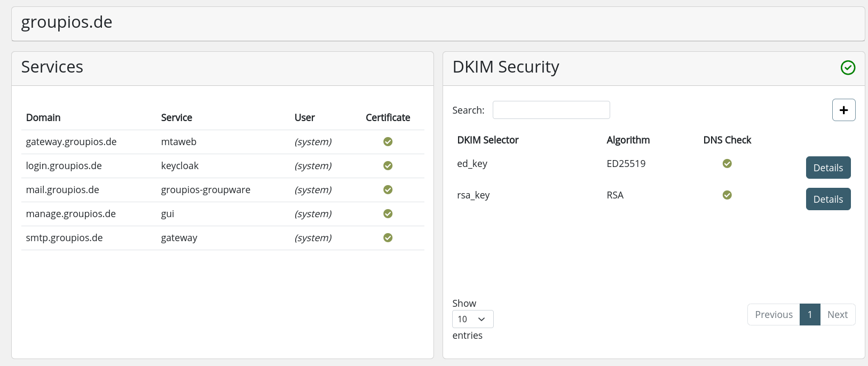Click DNS check icon for rsa_key
The height and width of the screenshot is (366, 868).
point(727,195)
